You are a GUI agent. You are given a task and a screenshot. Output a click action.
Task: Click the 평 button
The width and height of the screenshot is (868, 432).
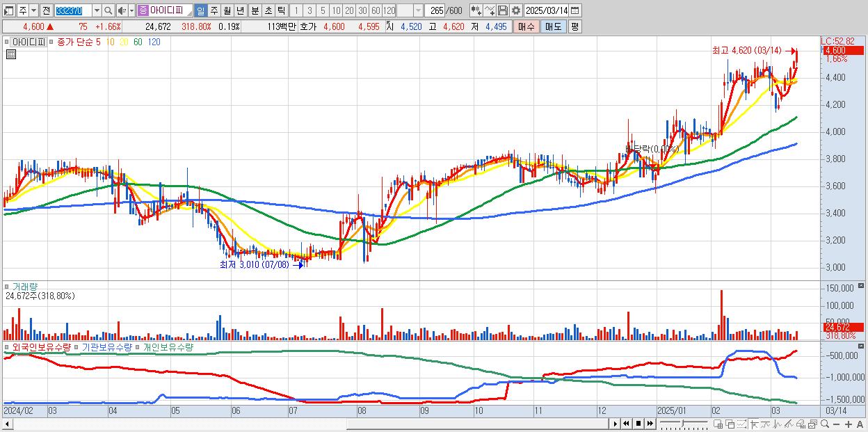click(574, 26)
